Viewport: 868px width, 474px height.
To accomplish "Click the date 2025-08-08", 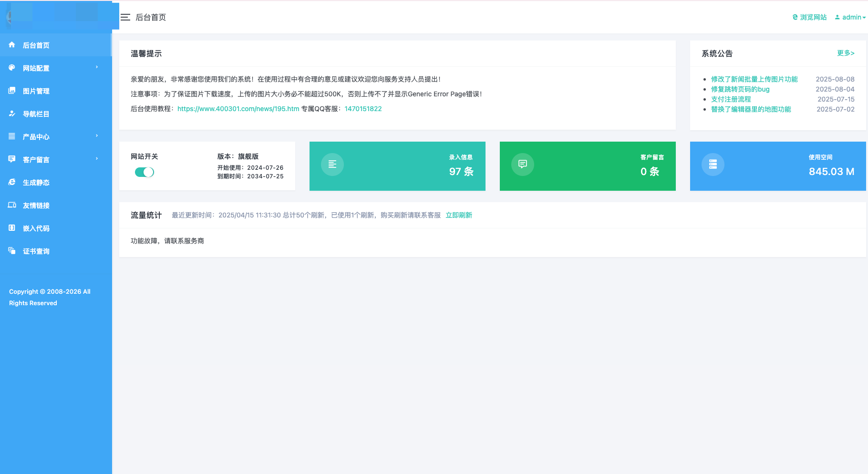I will pyautogui.click(x=835, y=79).
